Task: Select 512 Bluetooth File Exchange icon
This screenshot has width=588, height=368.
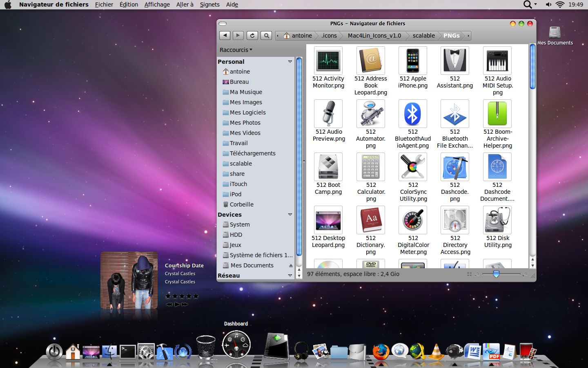Action: pyautogui.click(x=455, y=114)
